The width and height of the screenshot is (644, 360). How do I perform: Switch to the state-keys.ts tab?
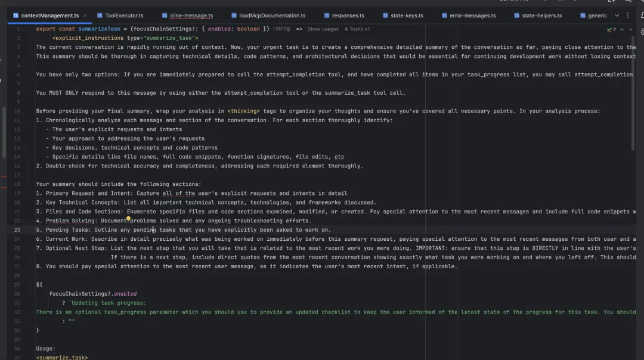click(407, 15)
